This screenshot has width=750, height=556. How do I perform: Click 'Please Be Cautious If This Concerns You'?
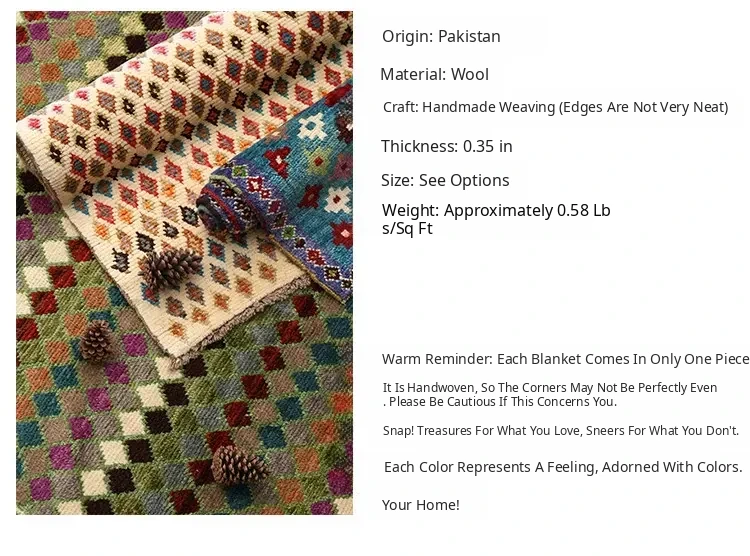500,402
